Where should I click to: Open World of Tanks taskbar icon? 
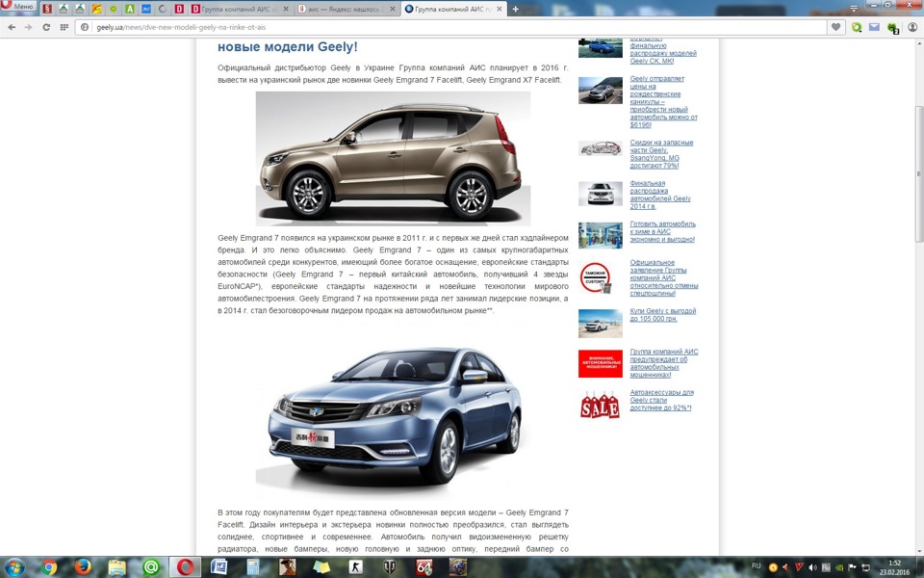tap(390, 566)
